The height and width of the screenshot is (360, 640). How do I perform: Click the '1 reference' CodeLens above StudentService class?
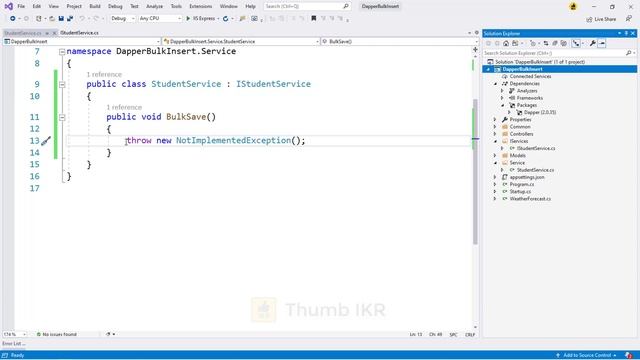[x=104, y=74]
